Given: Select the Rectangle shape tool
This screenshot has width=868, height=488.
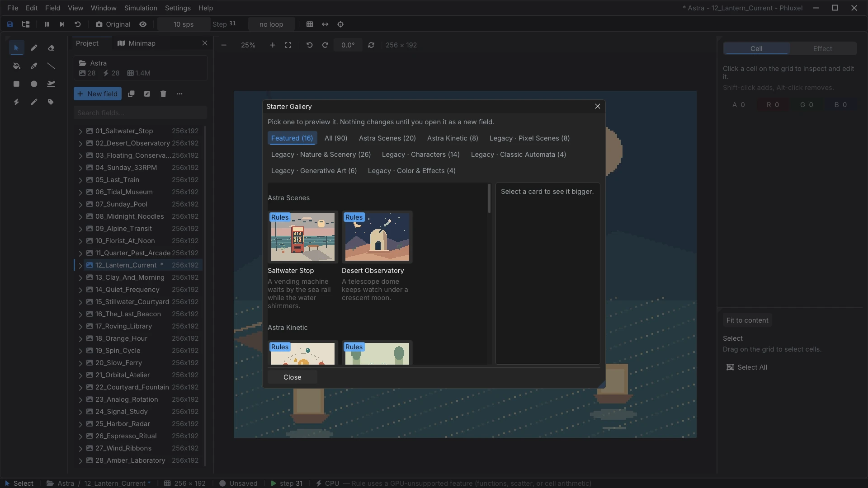Looking at the screenshot, I should pyautogui.click(x=16, y=84).
